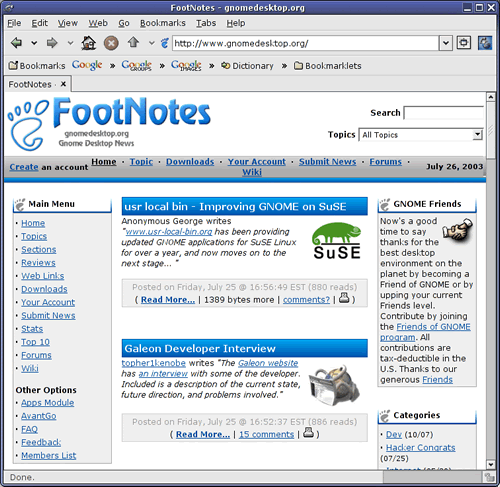This screenshot has height=487, width=500.
Task: Stop loading with the red Stop icon
Action: pyautogui.click(x=111, y=43)
